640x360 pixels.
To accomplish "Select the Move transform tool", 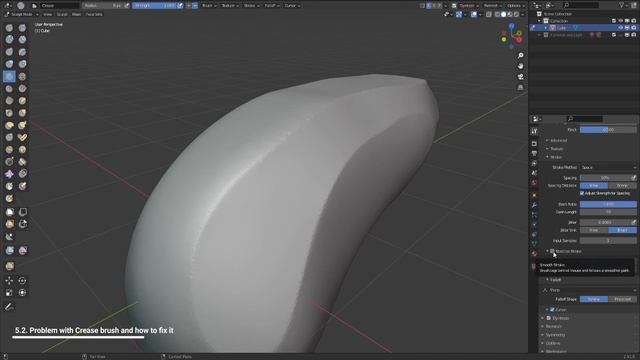I will [x=9, y=280].
